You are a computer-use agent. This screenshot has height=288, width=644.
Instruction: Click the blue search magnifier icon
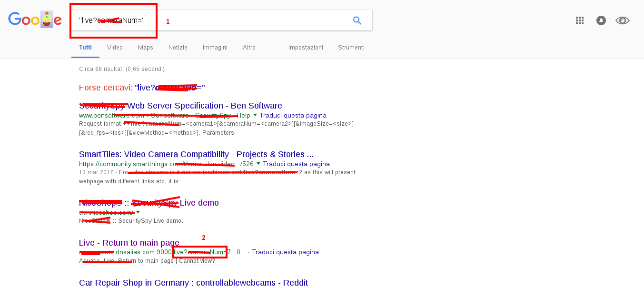pos(357,20)
